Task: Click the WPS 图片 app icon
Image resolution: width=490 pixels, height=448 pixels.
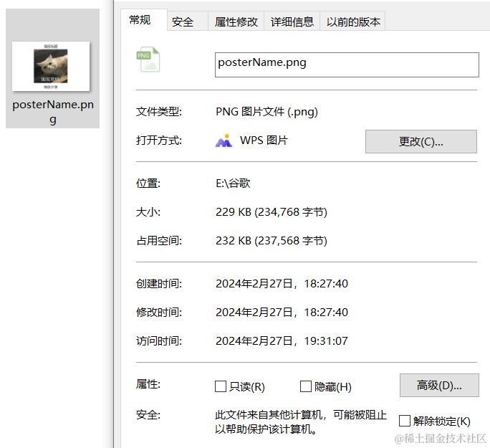Action: pos(224,140)
